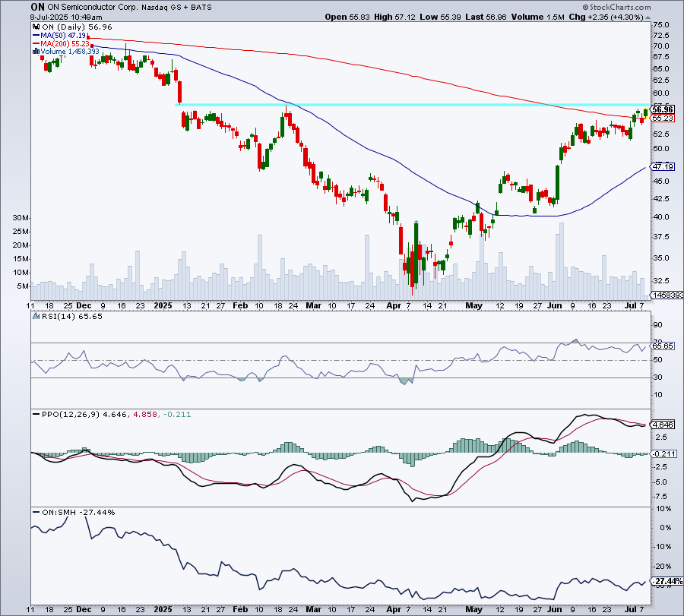Click the small up triangle after the Chg value

[648, 17]
